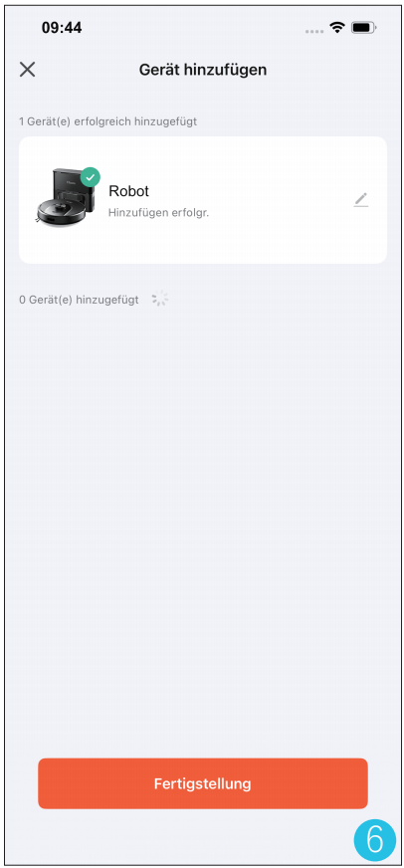
Task: Tap the 0 Gerät(e) hinzugefügt label
Action: tap(79, 300)
